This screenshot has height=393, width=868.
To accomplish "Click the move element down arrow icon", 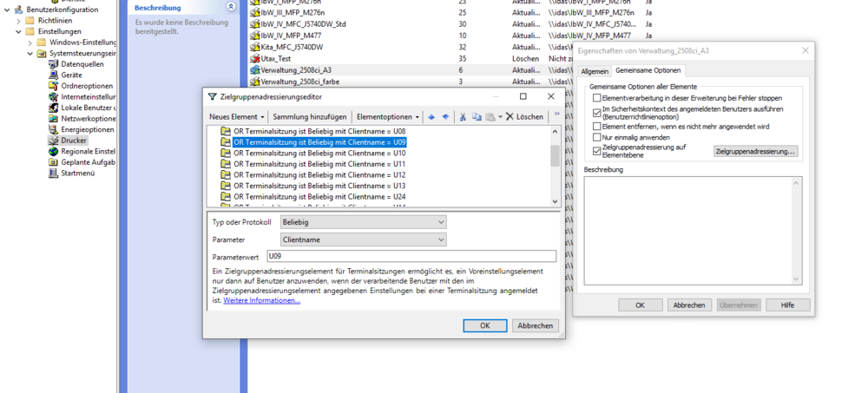I will (445, 117).
